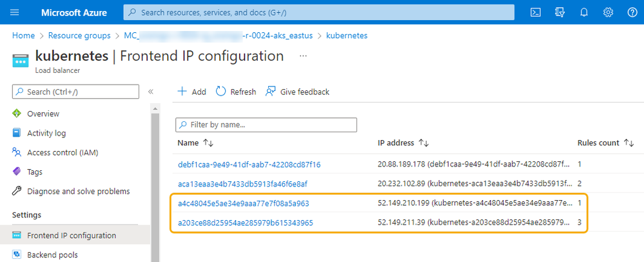Collapse the sidebar with the double chevron

151,92
